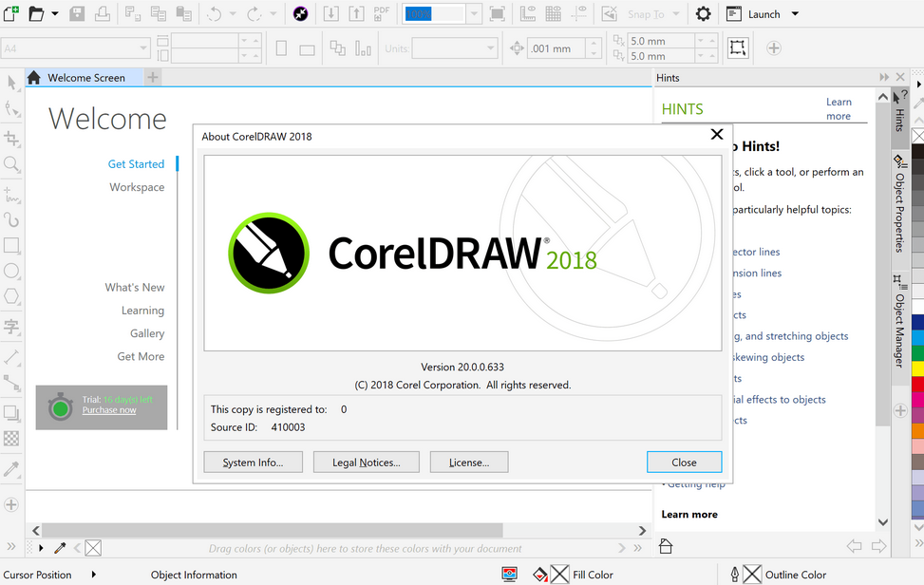Create a new document from the toolbar

[x=11, y=14]
